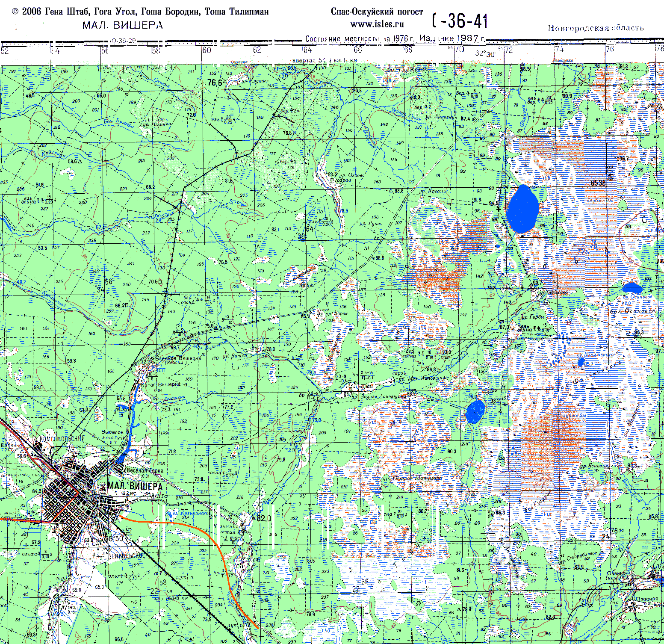664x644 pixels.
Task: Select the 'ур. Оксово' label
Action: (352, 175)
